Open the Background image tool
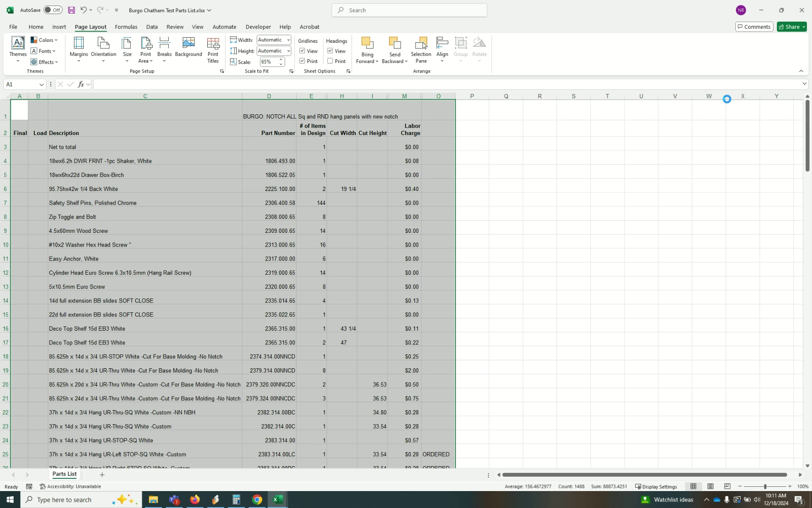Screen dimensions: 812x508 click(188, 47)
